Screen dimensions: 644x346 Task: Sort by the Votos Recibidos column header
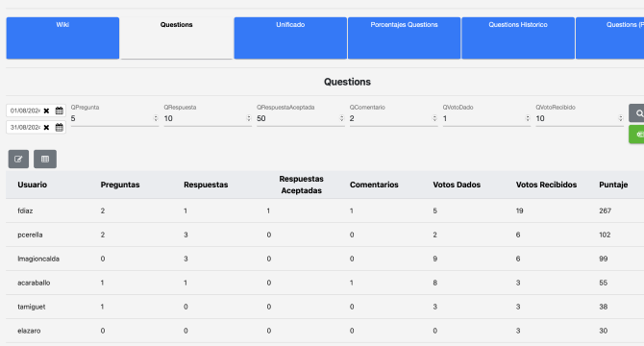tap(546, 185)
